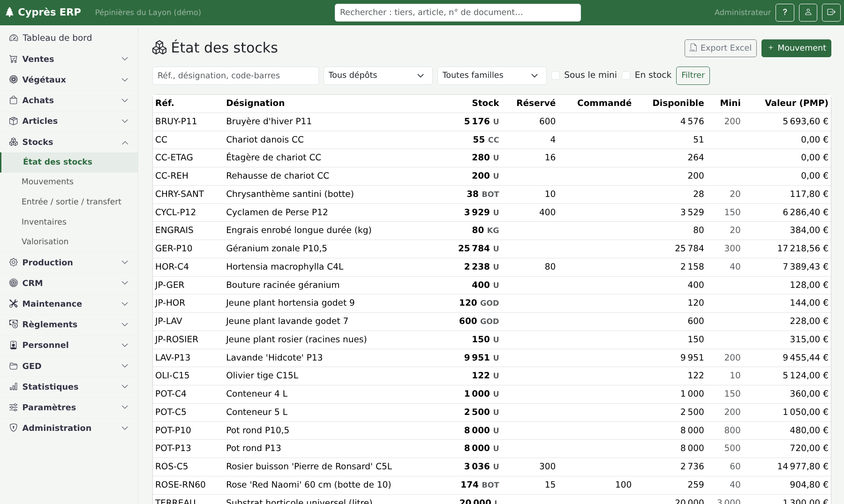Click the logout icon in header
844x504 pixels.
pyautogui.click(x=831, y=13)
